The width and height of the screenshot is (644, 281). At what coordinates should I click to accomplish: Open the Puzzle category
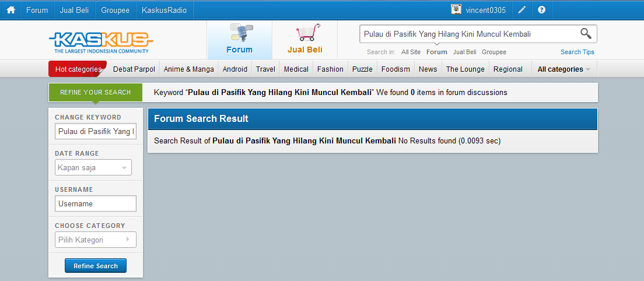(x=362, y=69)
